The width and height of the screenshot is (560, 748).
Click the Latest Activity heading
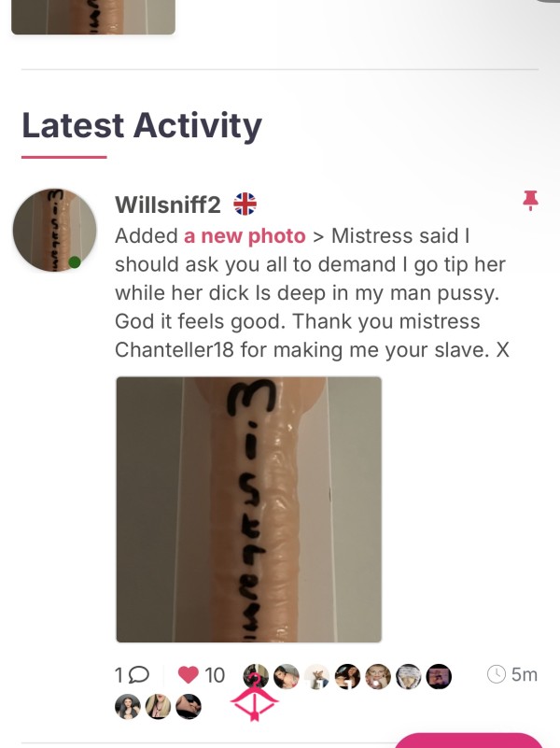(x=142, y=125)
